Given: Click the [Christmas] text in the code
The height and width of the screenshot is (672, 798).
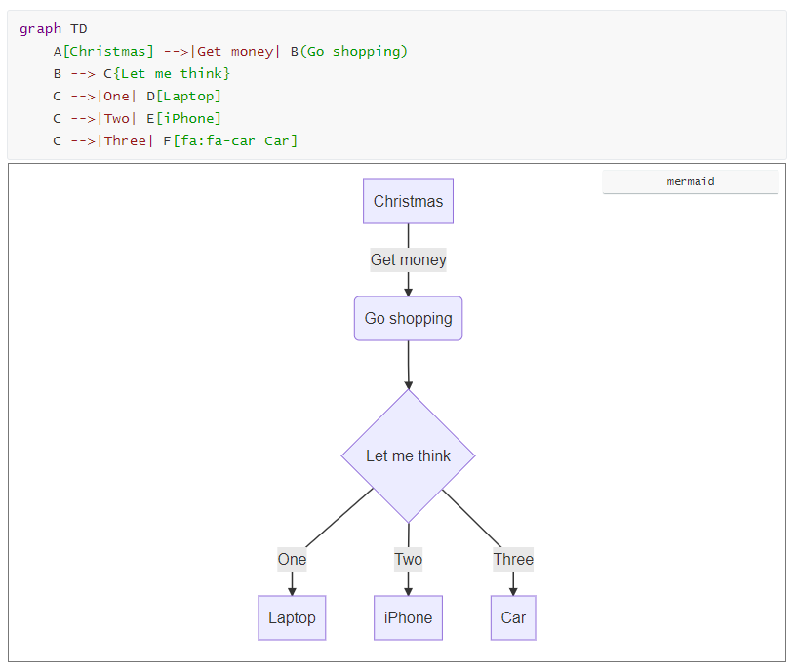Looking at the screenshot, I should pos(108,52).
